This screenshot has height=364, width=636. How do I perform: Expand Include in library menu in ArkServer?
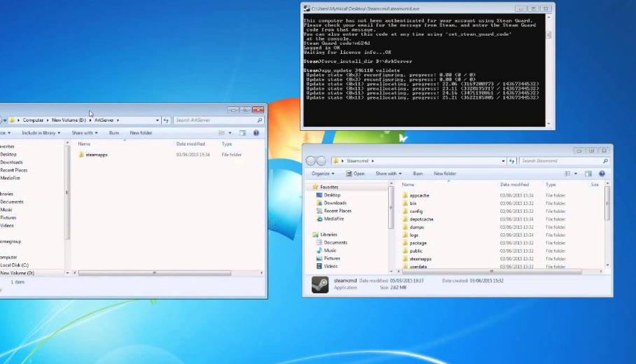41,132
